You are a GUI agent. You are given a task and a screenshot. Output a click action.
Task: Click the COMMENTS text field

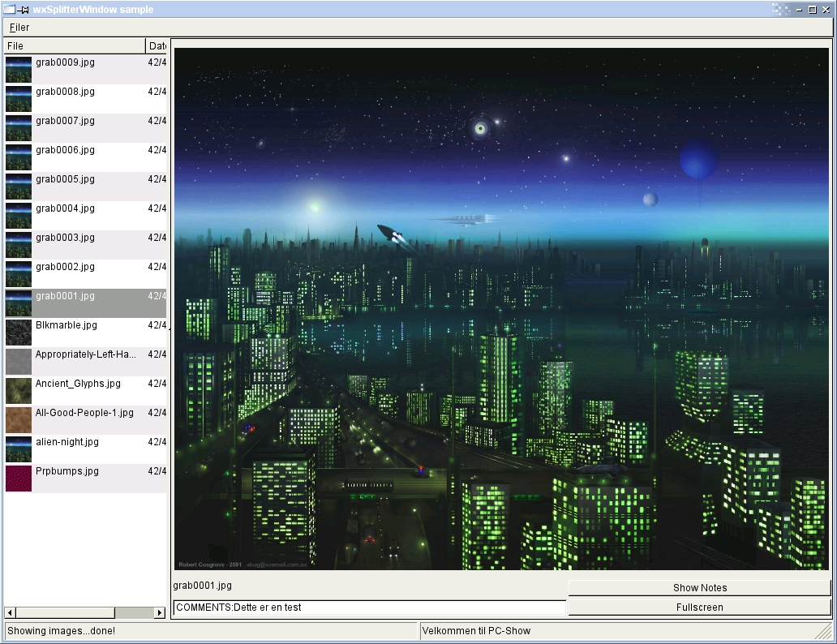tap(369, 607)
